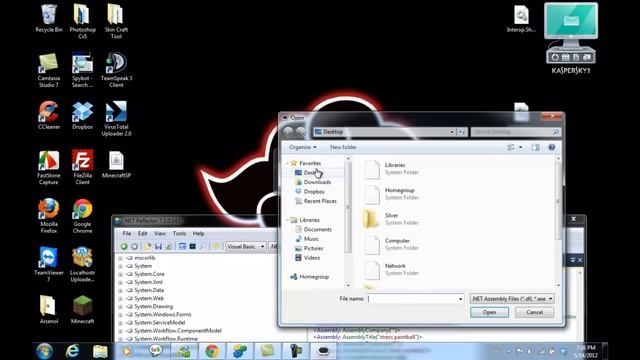Select System.Windows.Forms in the assembly tree
The image size is (640, 360).
(163, 314)
